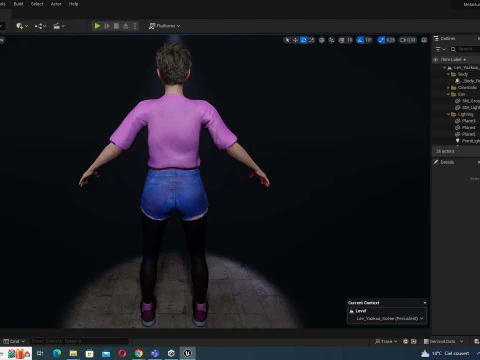This screenshot has width=480, height=360.
Task: Collapse the Env folder in Outliner
Action: (x=448, y=94)
